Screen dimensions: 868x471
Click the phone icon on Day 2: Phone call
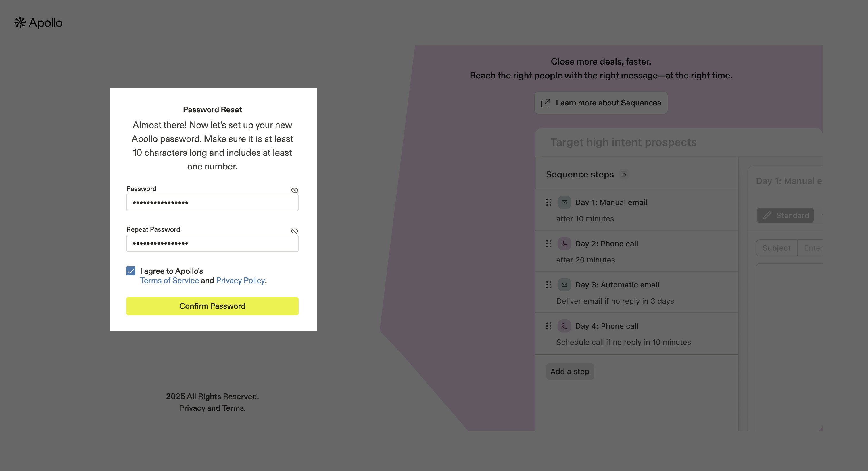coord(564,244)
